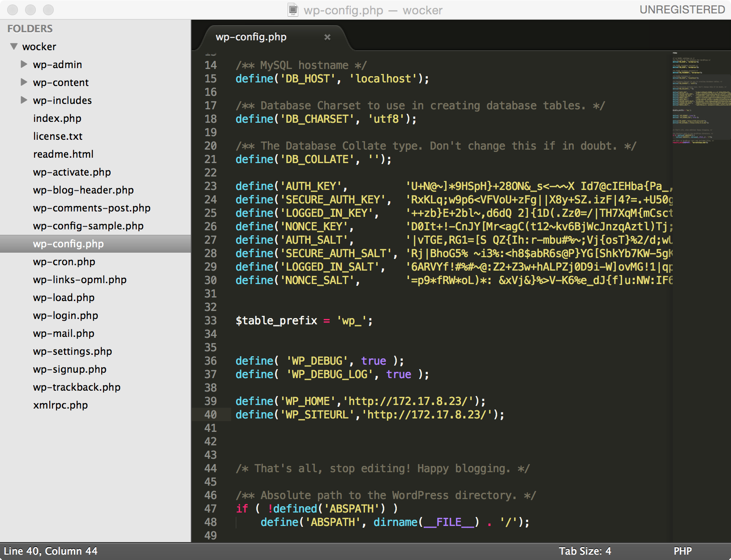The width and height of the screenshot is (731, 560).
Task: Expand the wp-includes folder
Action: tap(24, 100)
